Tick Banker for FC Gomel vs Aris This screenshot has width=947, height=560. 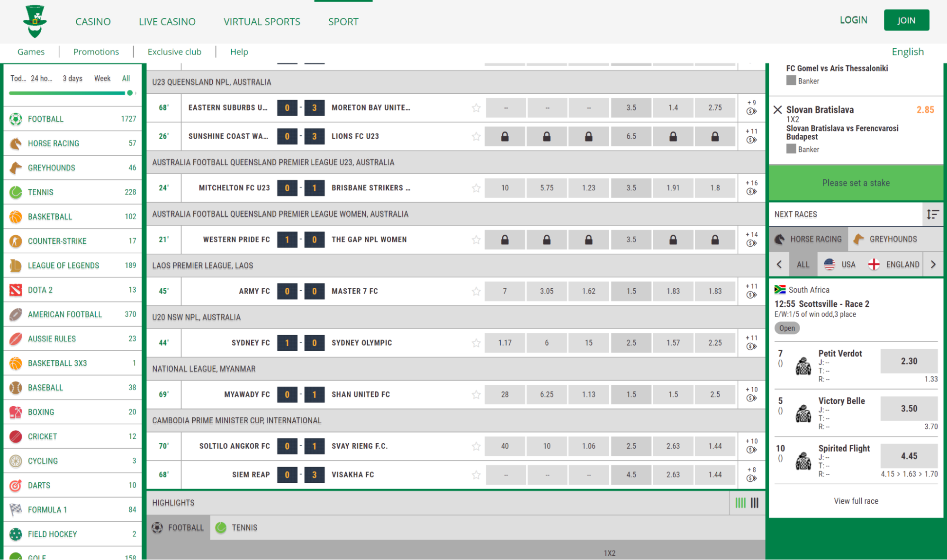(x=791, y=81)
